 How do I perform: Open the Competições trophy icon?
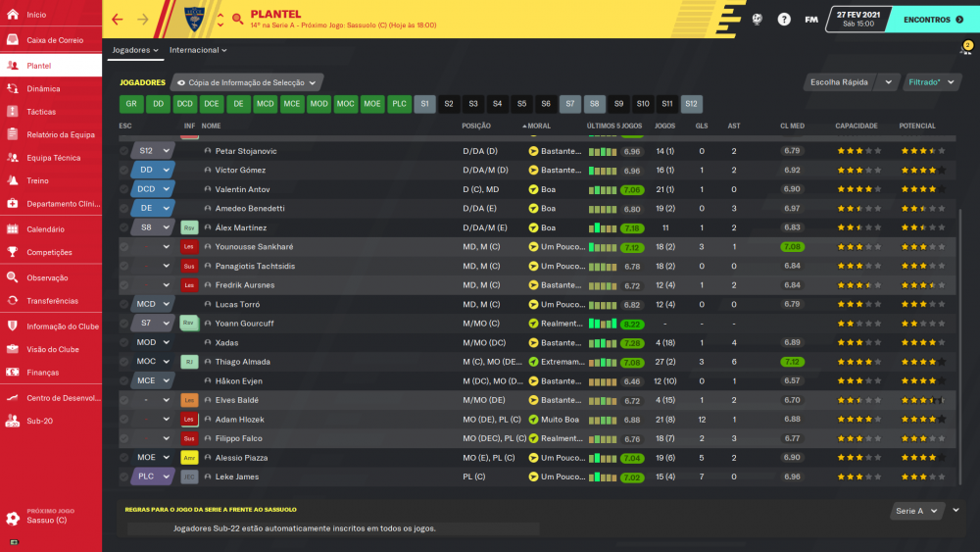pos(13,252)
